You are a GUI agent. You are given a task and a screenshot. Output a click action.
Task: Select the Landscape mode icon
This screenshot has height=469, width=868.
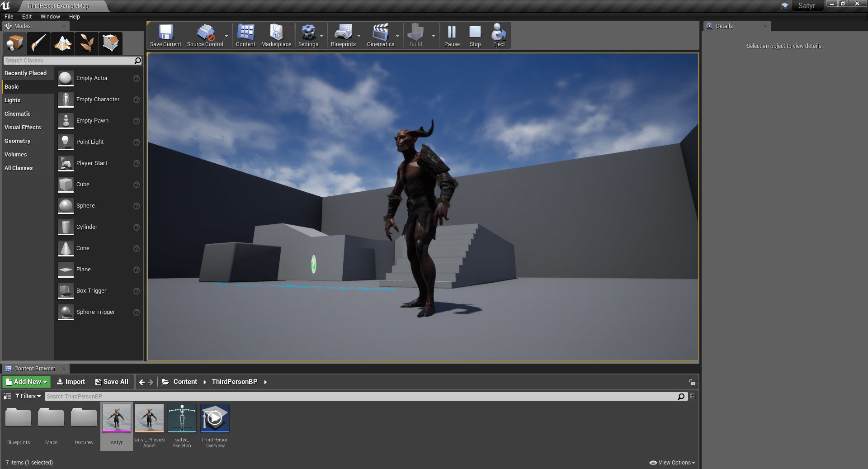coord(63,43)
